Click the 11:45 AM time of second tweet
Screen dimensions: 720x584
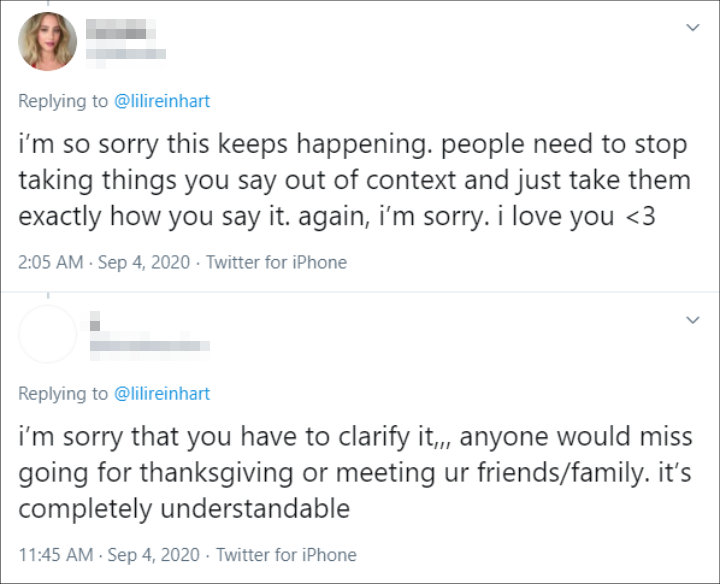pyautogui.click(x=56, y=555)
